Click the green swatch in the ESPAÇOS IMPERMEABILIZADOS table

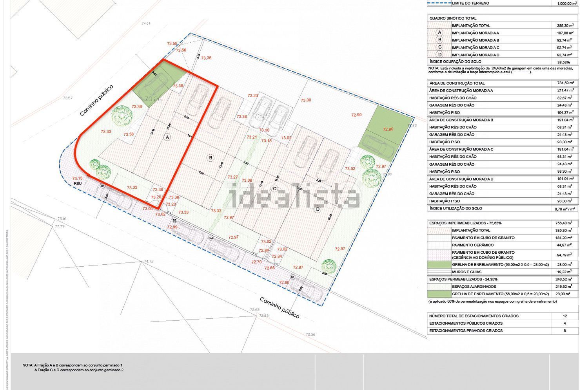pyautogui.click(x=439, y=265)
